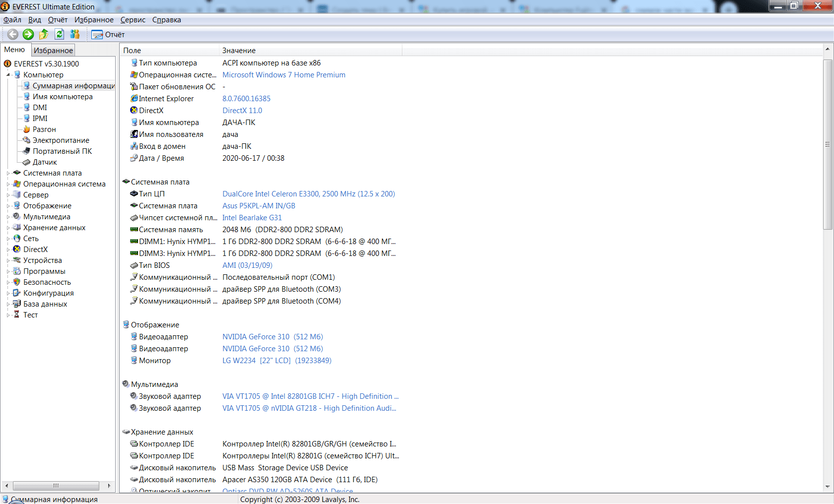This screenshot has width=834, height=504.
Task: Click the up-level arrow toolbar icon
Action: (x=44, y=34)
